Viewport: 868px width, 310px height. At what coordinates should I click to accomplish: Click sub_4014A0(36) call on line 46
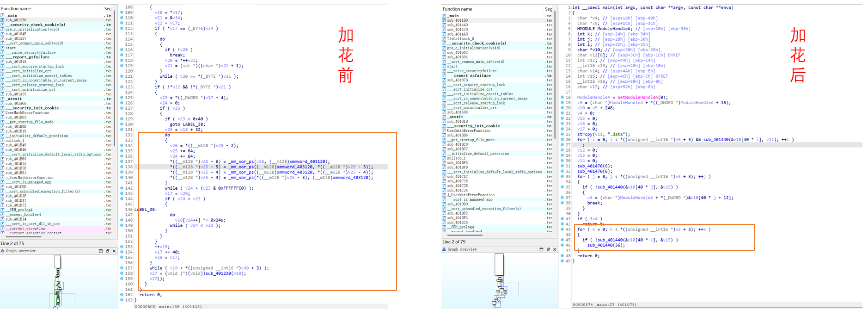coord(606,245)
